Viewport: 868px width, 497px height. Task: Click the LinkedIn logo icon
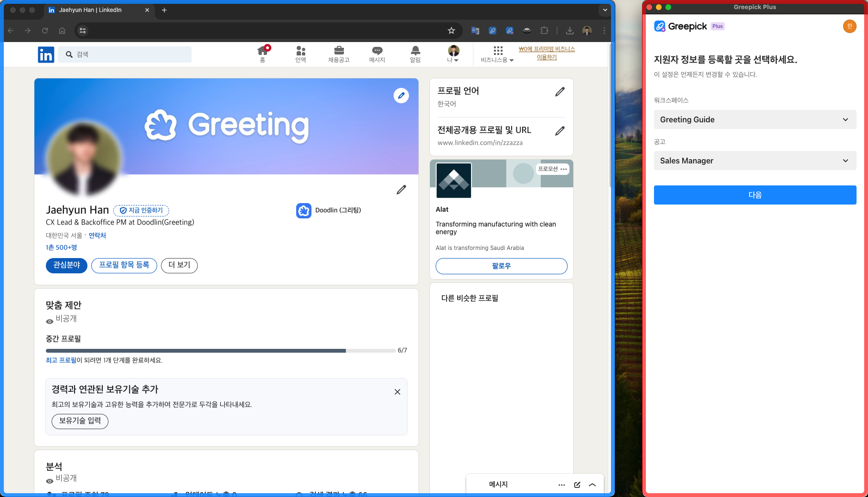tap(46, 54)
